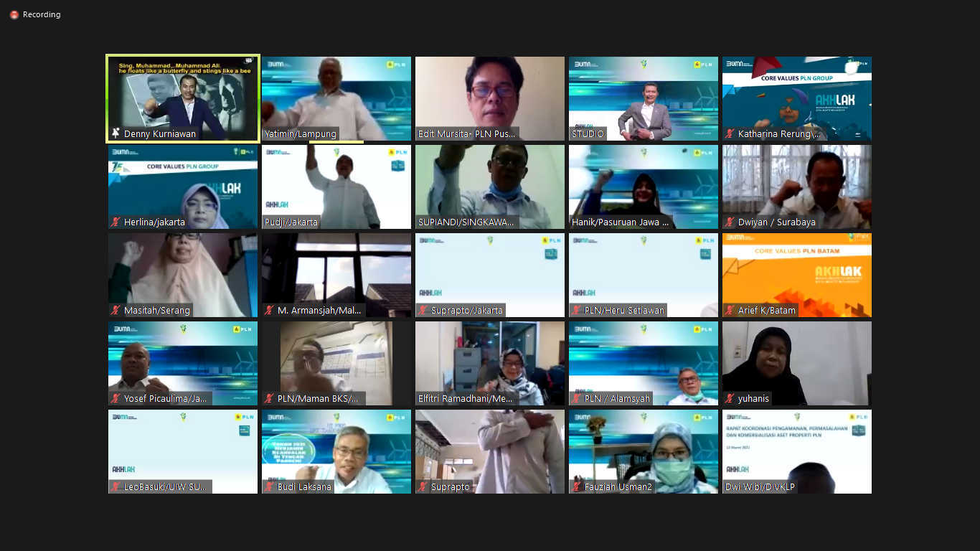Click muted mic icon beside Budi Laksana
This screenshot has height=551, width=980.
(270, 487)
